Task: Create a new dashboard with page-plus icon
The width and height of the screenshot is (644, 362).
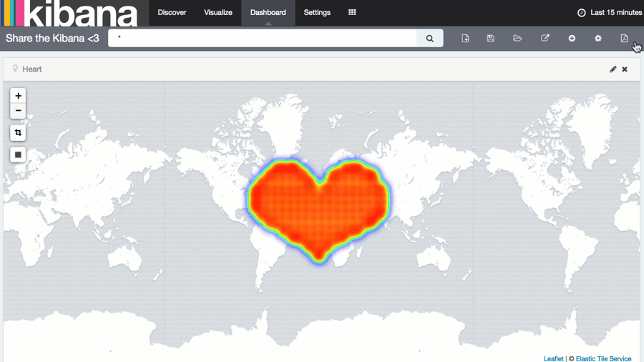Action: coord(465,38)
